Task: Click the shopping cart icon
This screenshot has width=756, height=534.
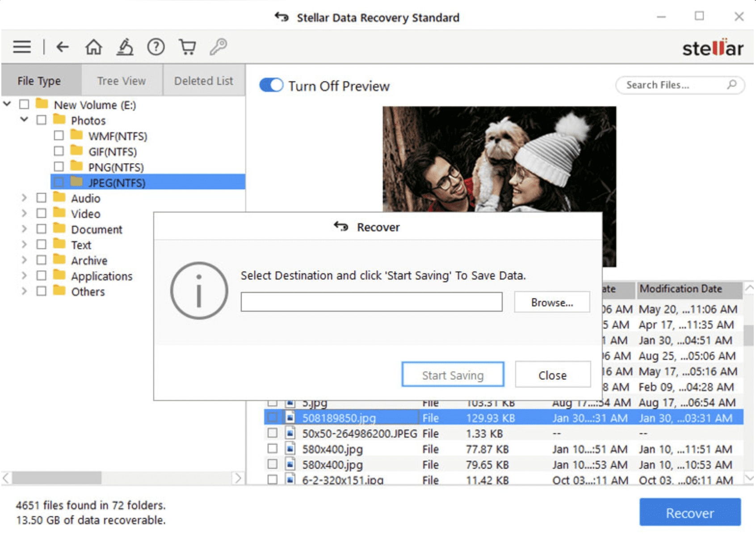Action: point(187,46)
